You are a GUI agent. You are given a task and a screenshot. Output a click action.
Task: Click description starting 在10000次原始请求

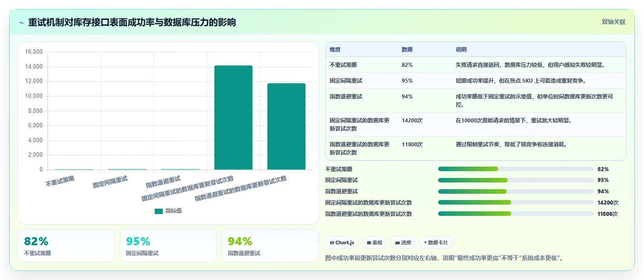coord(513,120)
